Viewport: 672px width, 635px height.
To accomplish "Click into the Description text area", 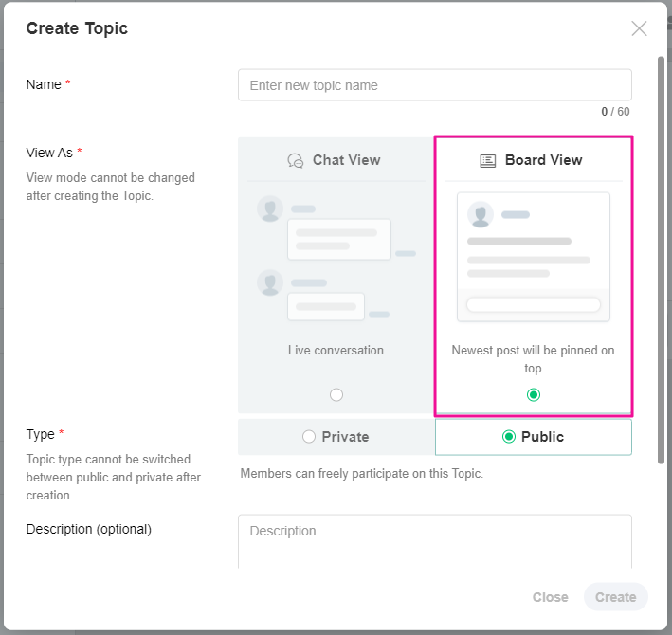I will pyautogui.click(x=434, y=540).
